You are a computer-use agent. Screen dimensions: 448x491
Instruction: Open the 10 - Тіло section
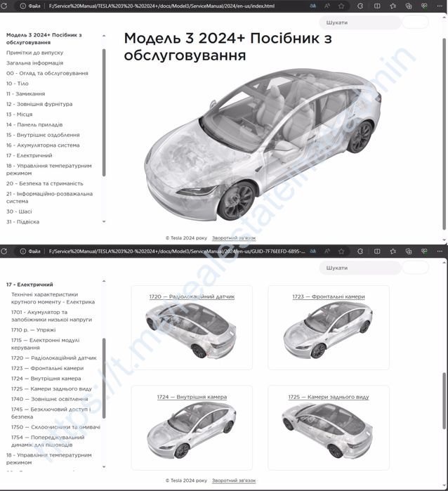click(18, 84)
